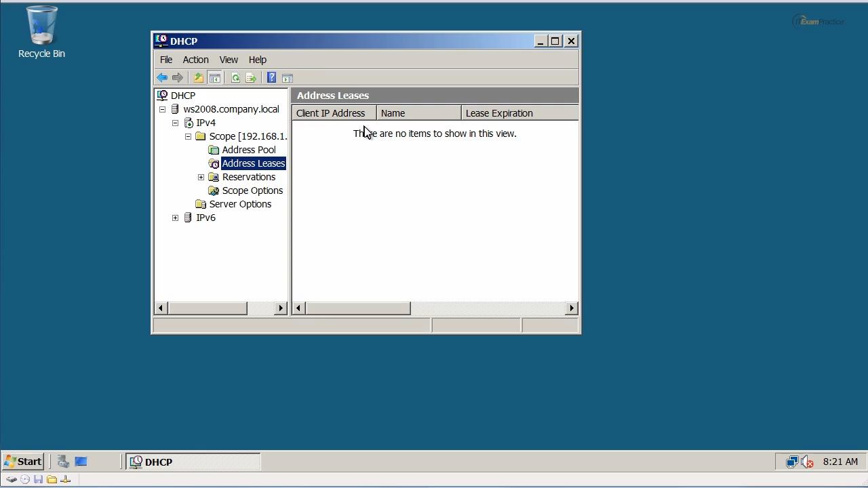Open the File menu
Viewport: 868px width, 488px height.
[166, 60]
